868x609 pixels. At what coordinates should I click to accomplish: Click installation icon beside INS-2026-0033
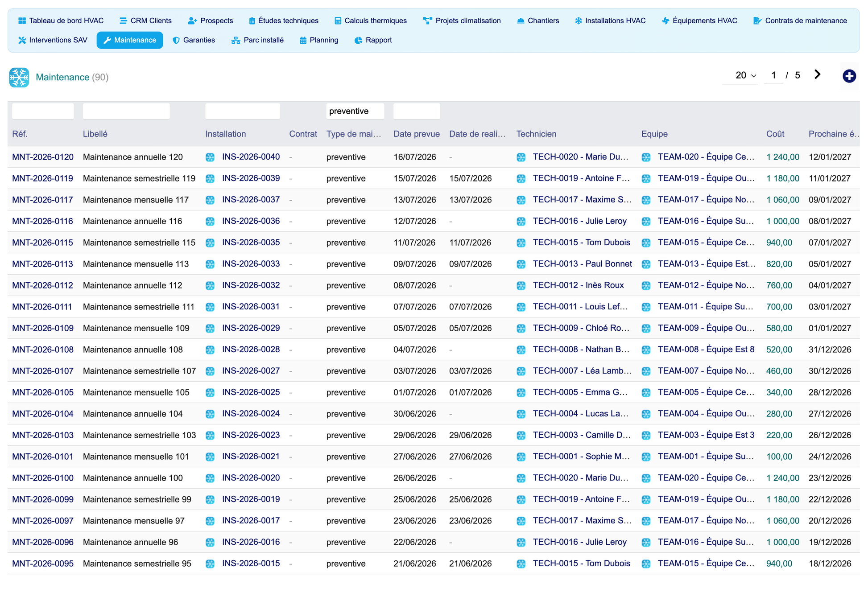pyautogui.click(x=210, y=264)
